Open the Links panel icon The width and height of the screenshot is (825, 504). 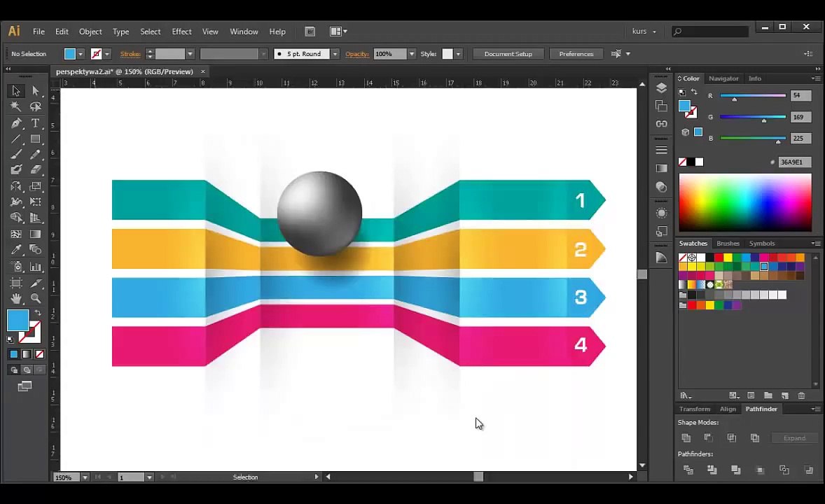pyautogui.click(x=661, y=124)
